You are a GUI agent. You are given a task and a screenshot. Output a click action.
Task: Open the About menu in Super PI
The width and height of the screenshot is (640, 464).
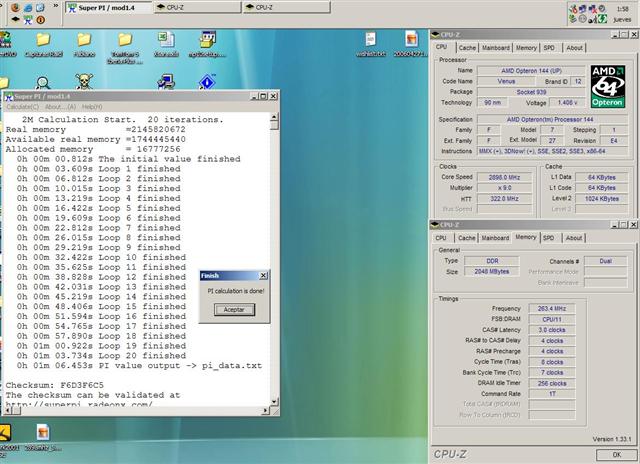point(60,107)
